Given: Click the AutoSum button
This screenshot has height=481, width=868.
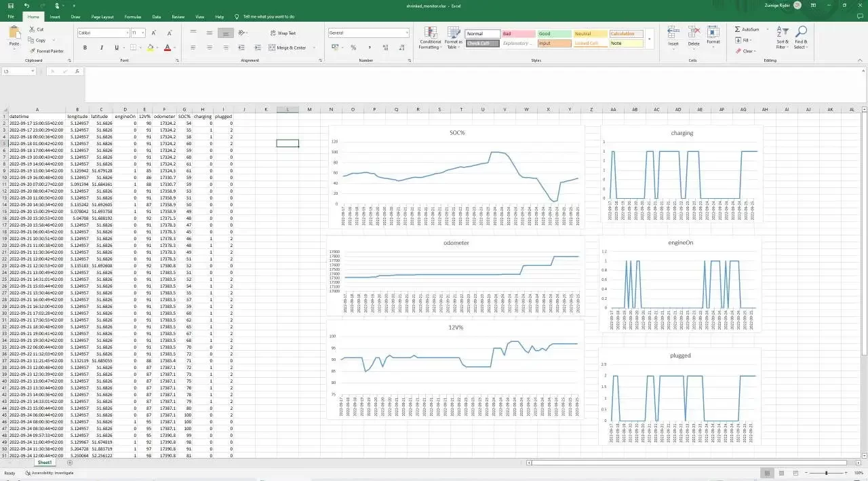Looking at the screenshot, I should tap(747, 29).
